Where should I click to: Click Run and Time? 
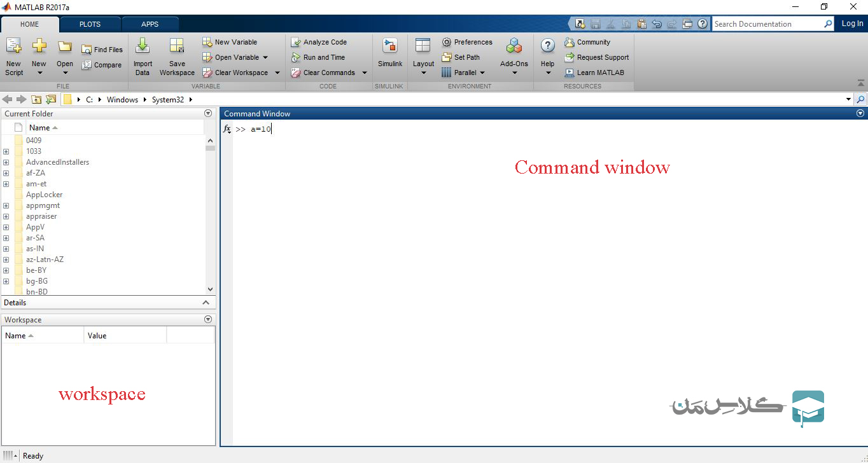pos(318,57)
